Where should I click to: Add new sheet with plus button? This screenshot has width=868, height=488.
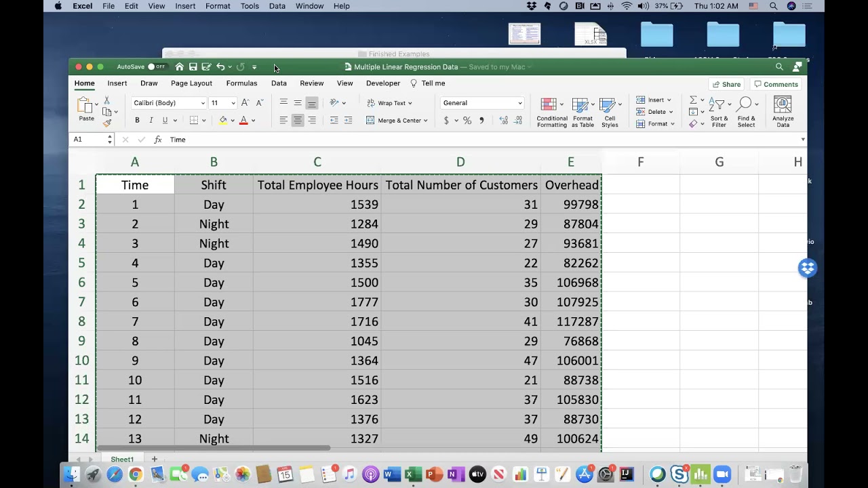tap(154, 460)
